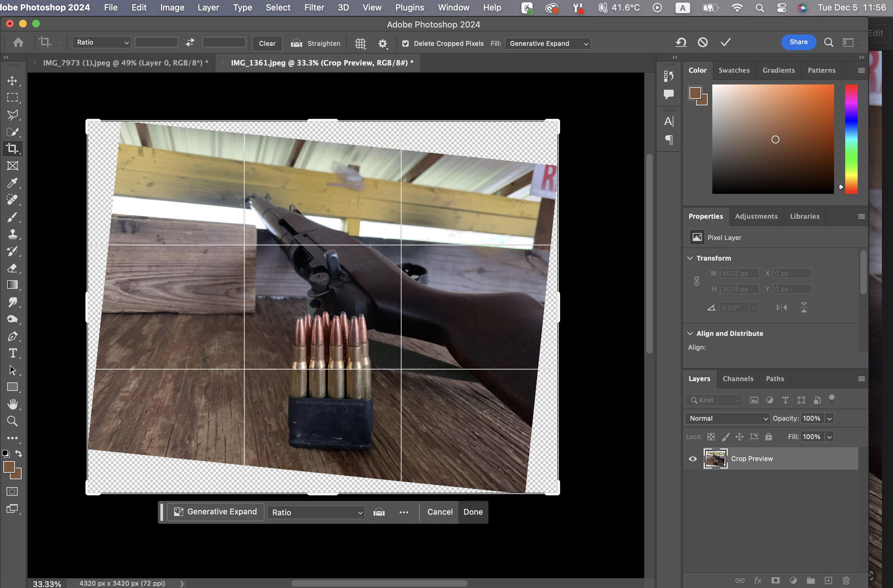The image size is (893, 588).
Task: Select the Horizontal Type tool
Action: pos(12,353)
